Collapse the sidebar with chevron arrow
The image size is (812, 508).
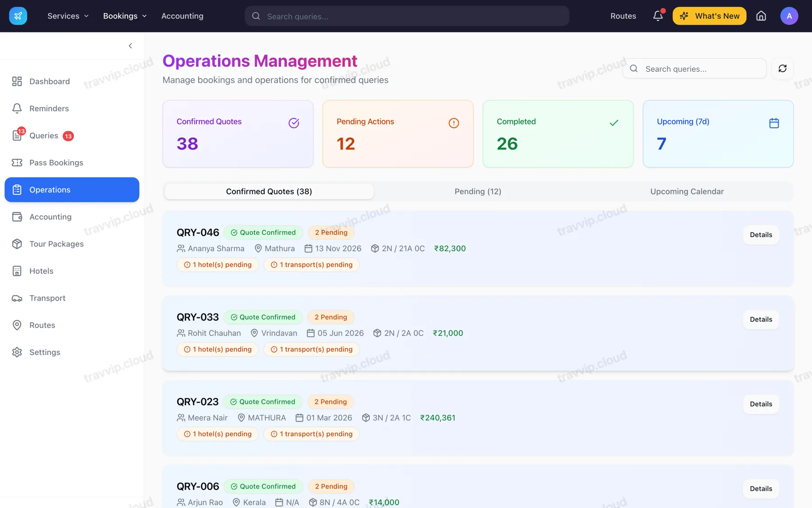point(130,46)
